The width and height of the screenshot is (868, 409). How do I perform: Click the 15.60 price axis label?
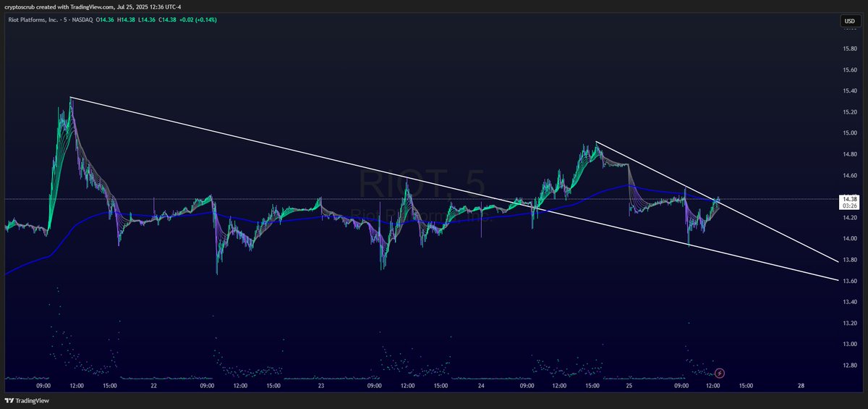(x=850, y=70)
